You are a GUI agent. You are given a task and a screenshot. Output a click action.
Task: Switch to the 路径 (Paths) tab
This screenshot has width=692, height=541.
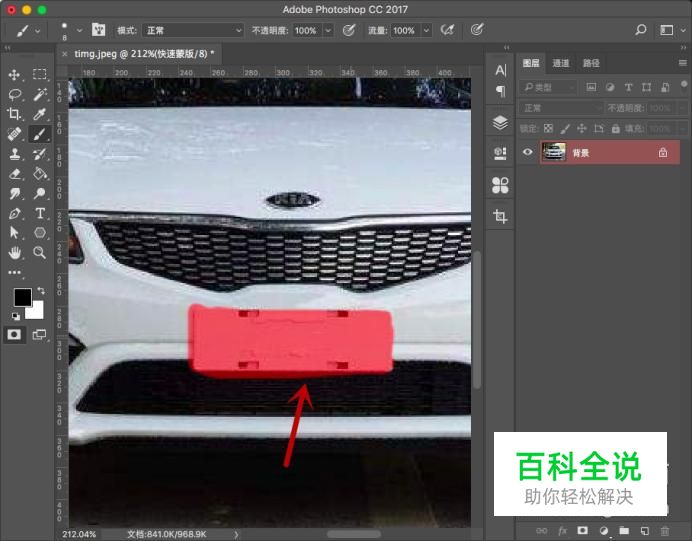tap(591, 63)
